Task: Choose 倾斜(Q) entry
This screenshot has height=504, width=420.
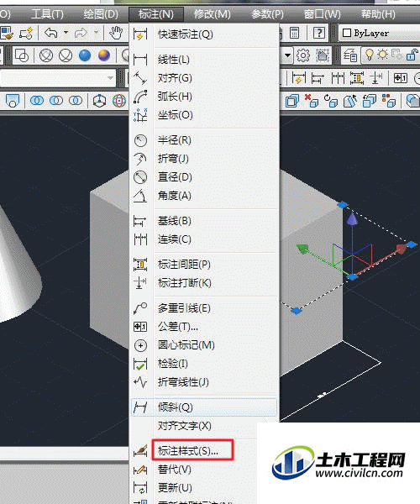Action: click(x=204, y=407)
